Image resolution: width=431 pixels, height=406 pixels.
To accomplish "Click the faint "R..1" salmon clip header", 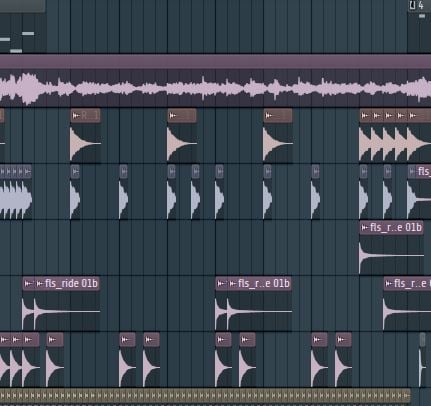I will tap(85, 116).
